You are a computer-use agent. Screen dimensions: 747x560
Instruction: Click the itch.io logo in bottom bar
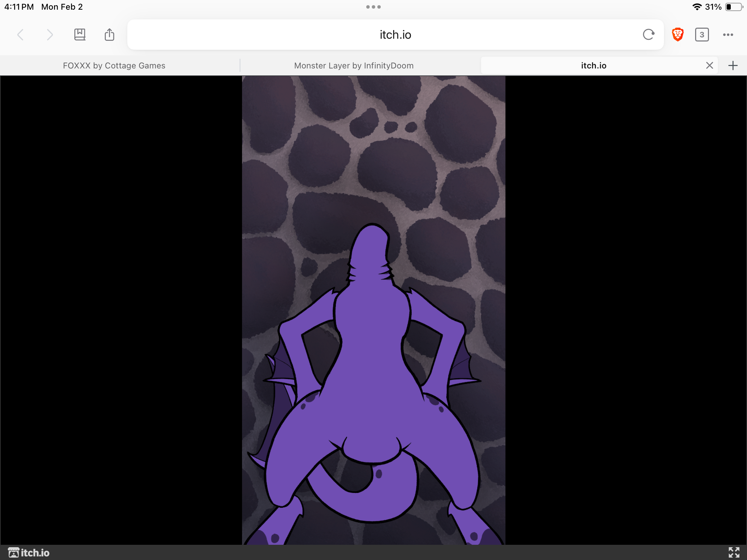coord(29,553)
